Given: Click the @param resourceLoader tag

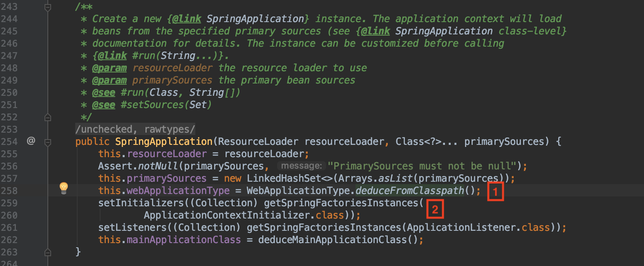Looking at the screenshot, I should coord(152,68).
